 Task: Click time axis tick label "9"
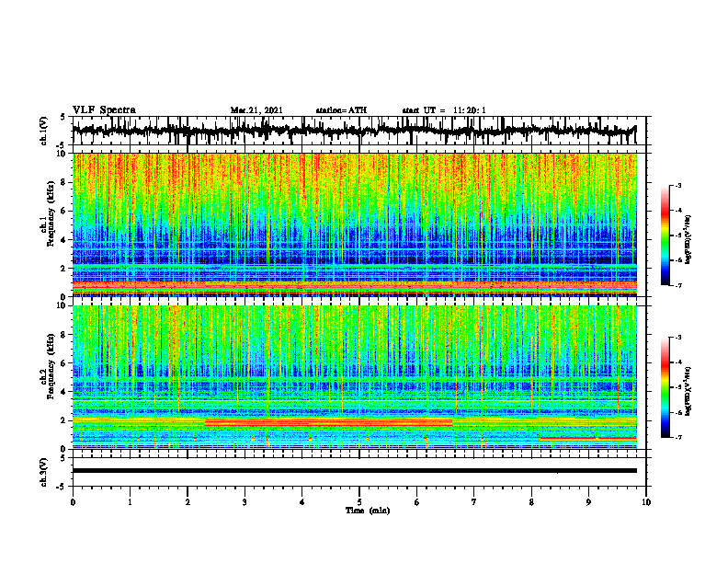tap(588, 502)
